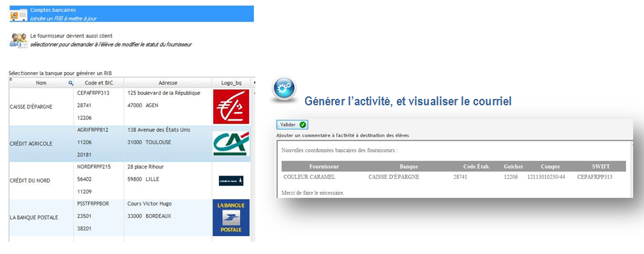The height and width of the screenshot is (254, 644).
Task: Click the Valider button
Action: pyautogui.click(x=292, y=124)
